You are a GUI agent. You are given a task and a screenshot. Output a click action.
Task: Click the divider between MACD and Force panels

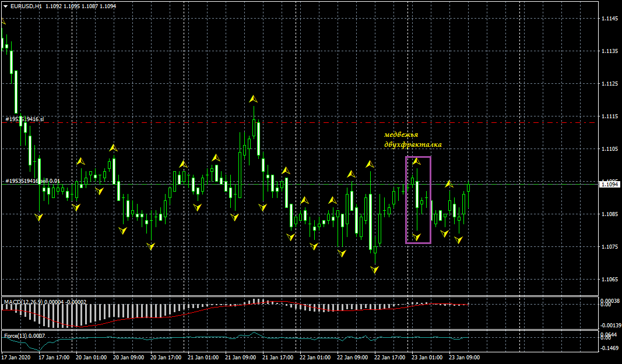pos(291,330)
